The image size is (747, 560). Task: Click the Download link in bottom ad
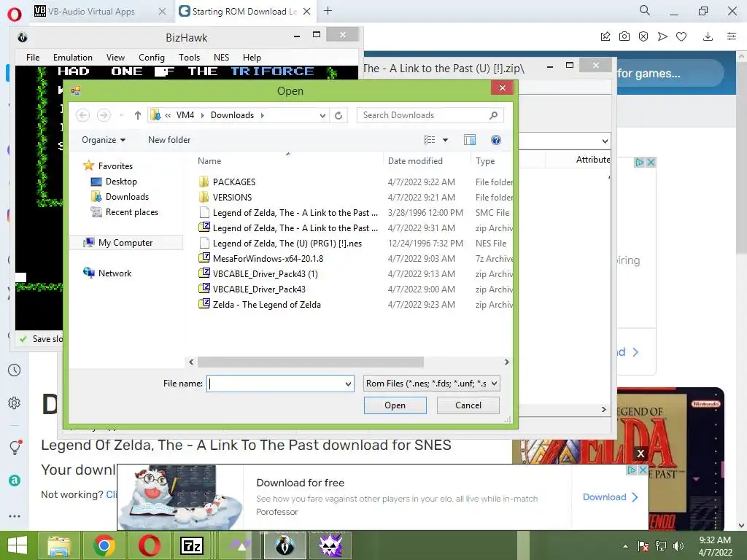(610, 497)
